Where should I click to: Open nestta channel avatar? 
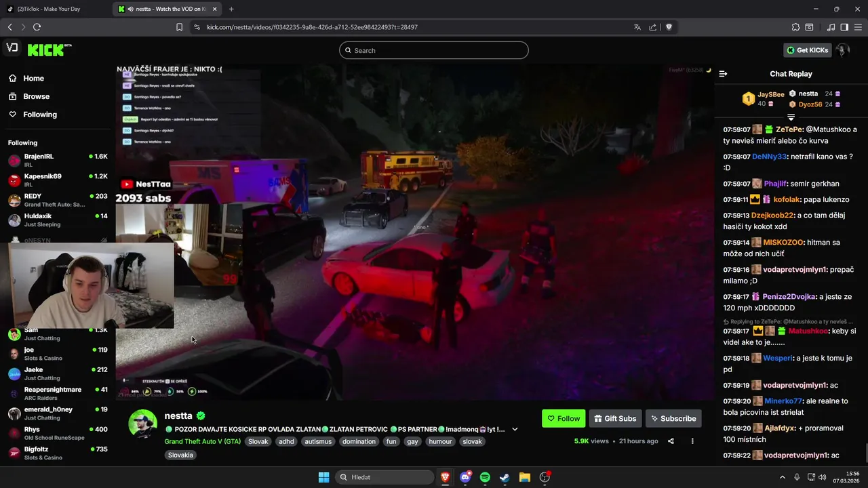[142, 424]
